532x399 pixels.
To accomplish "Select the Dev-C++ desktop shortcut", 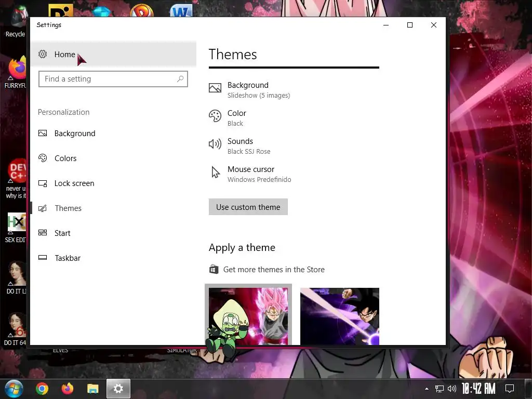I will pos(16,179).
